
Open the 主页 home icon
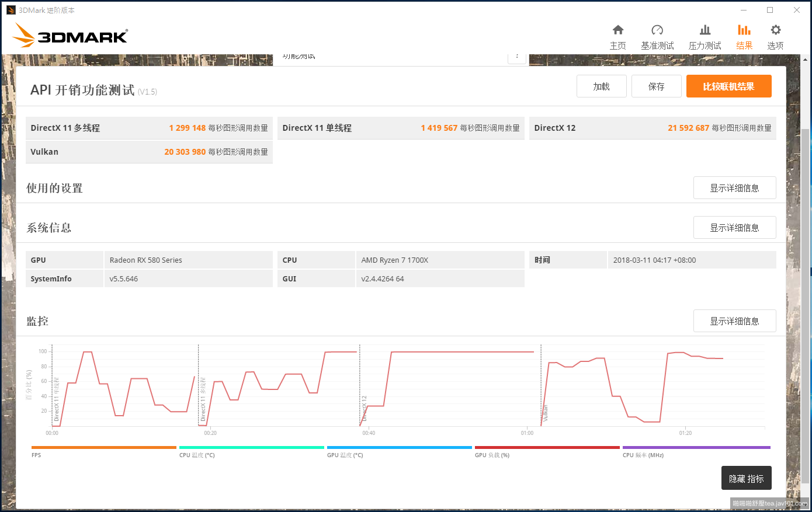coord(618,30)
